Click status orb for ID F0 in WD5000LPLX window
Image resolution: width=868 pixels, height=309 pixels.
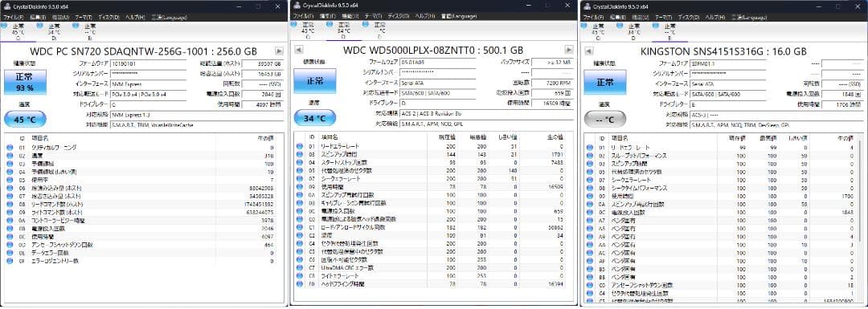point(300,283)
